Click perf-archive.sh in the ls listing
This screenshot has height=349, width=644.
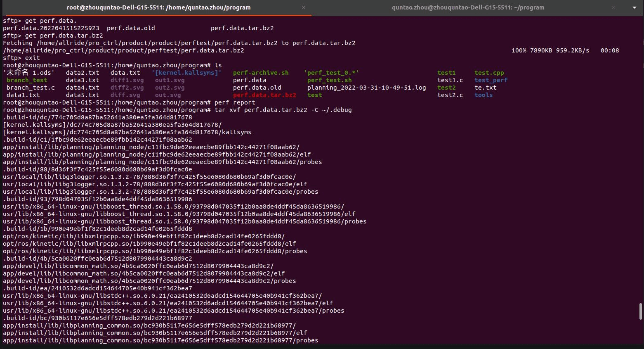261,73
